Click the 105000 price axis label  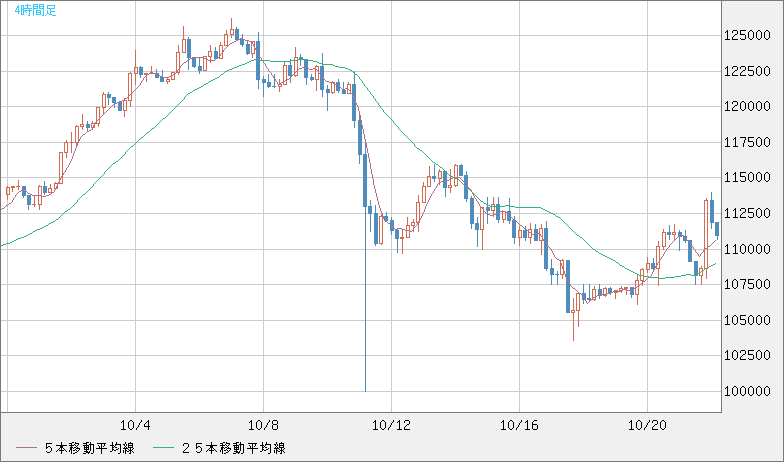(750, 320)
